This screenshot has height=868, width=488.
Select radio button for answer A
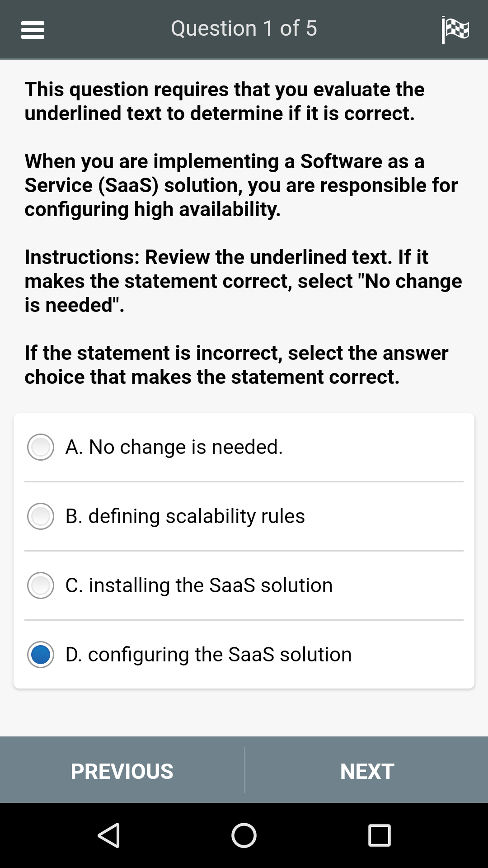(41, 447)
